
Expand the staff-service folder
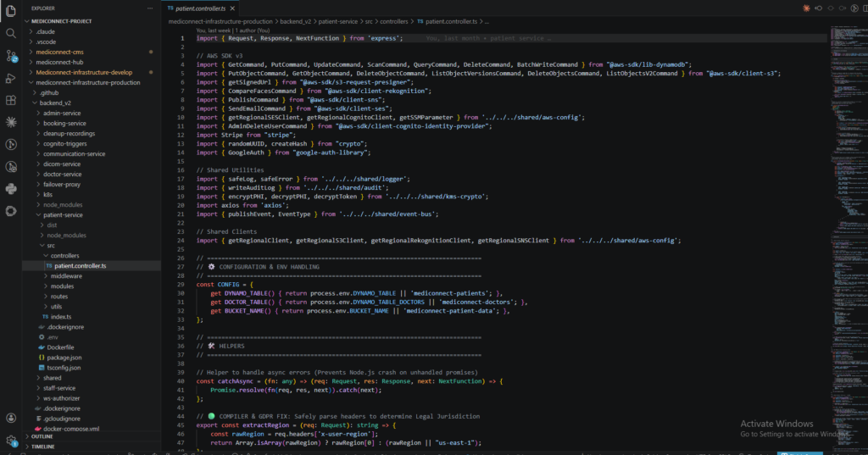click(92, 388)
